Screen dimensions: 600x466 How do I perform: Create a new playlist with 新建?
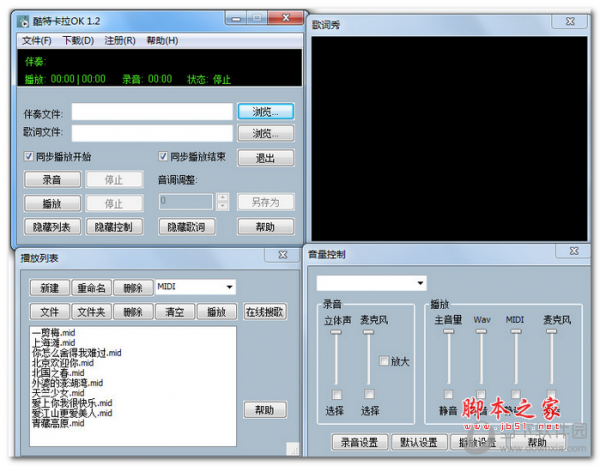click(50, 288)
